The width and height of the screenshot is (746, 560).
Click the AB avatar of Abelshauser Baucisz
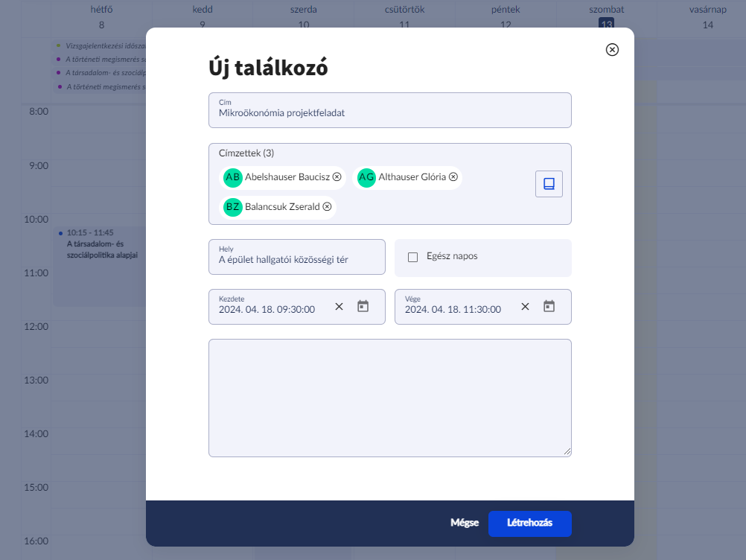tap(233, 177)
